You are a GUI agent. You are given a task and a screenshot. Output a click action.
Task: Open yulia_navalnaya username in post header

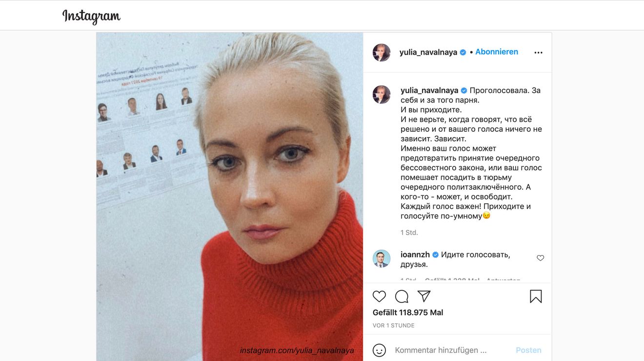[428, 52]
